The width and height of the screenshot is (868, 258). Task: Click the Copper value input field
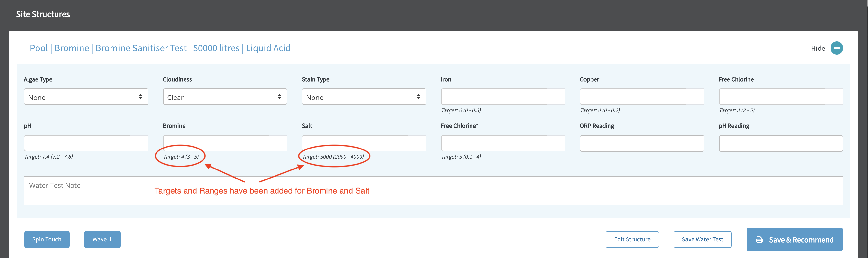click(633, 97)
